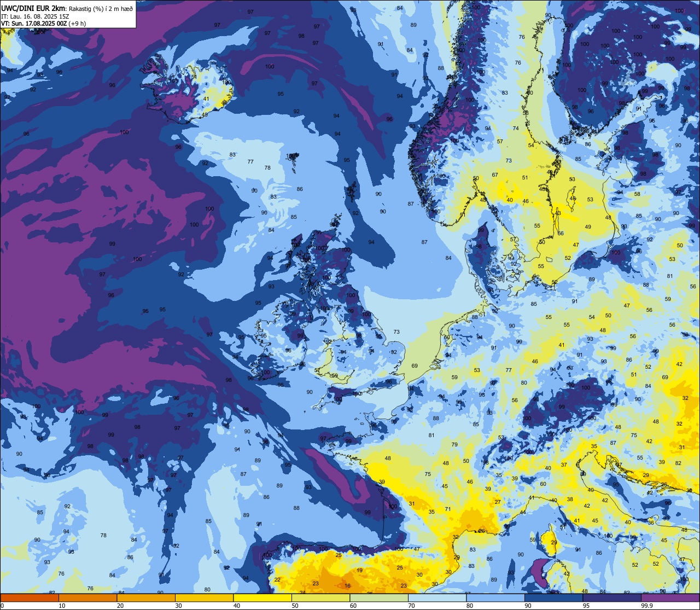The image size is (700, 610).
Task: Click the amber 20–30 legend swatch
Action: click(x=145, y=597)
